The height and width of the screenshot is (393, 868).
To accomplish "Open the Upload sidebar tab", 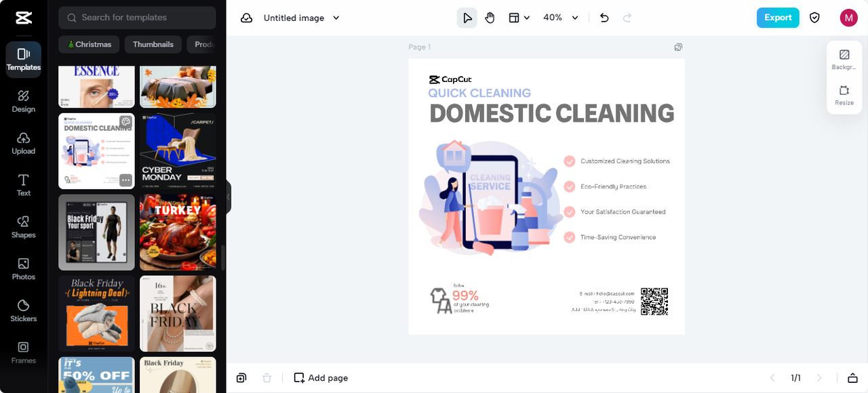I will 23,143.
